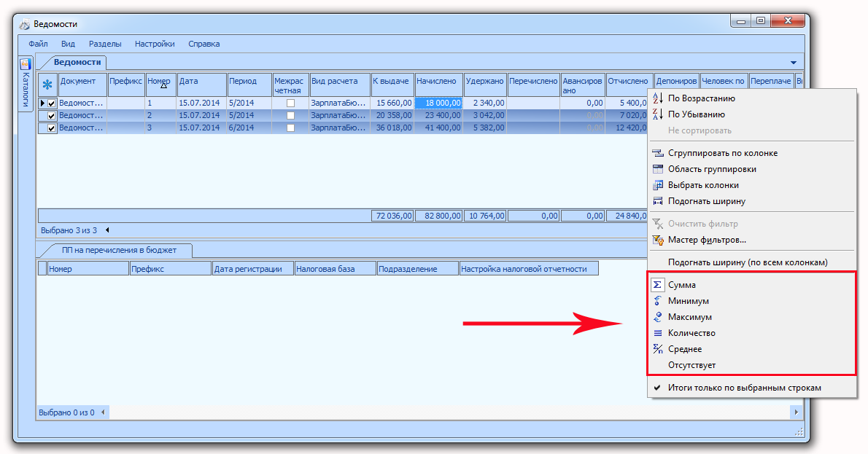Viewport: 868px width, 454px height.
Task: Click Настройка налоговой отчетности header
Action: coord(529,269)
